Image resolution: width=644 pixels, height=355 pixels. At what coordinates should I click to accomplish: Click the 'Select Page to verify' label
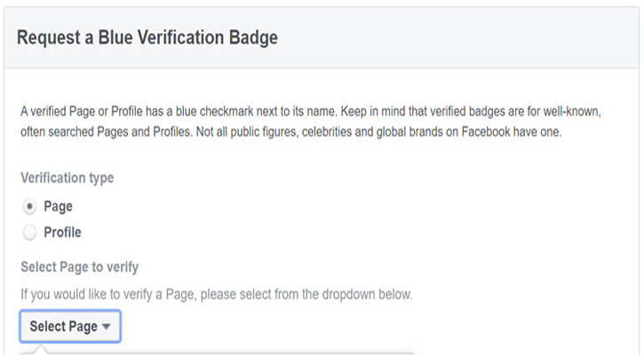pyautogui.click(x=80, y=266)
